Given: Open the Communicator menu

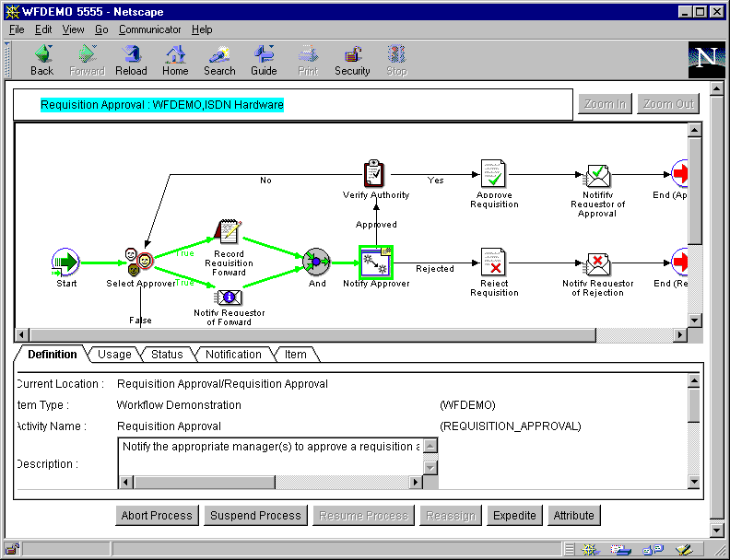Looking at the screenshot, I should coord(150,29).
